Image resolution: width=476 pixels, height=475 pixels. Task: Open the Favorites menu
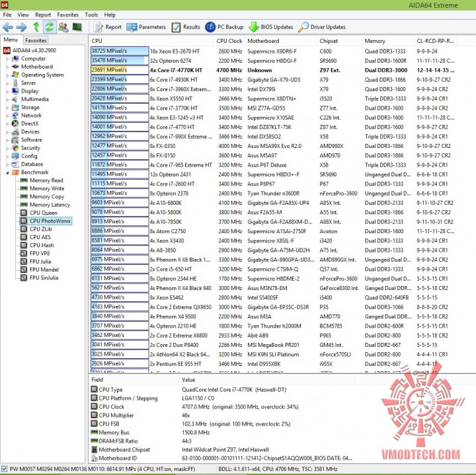tap(67, 15)
